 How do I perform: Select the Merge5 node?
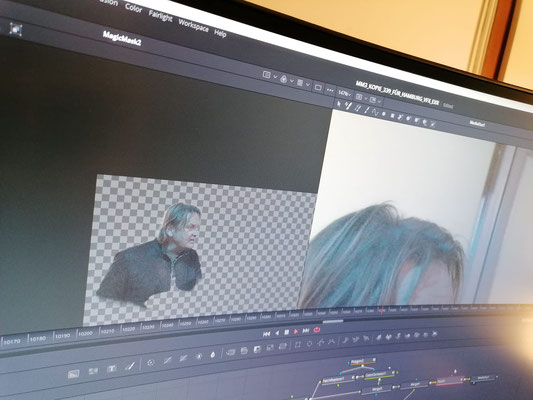click(377, 389)
